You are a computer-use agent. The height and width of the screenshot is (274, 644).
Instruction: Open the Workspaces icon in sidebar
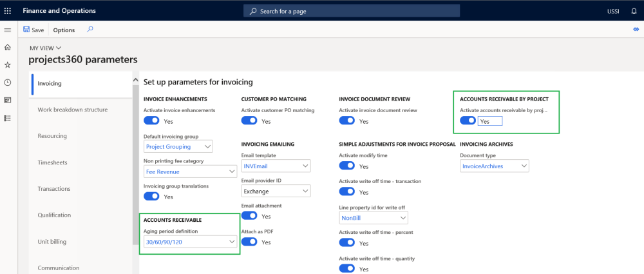pyautogui.click(x=8, y=100)
